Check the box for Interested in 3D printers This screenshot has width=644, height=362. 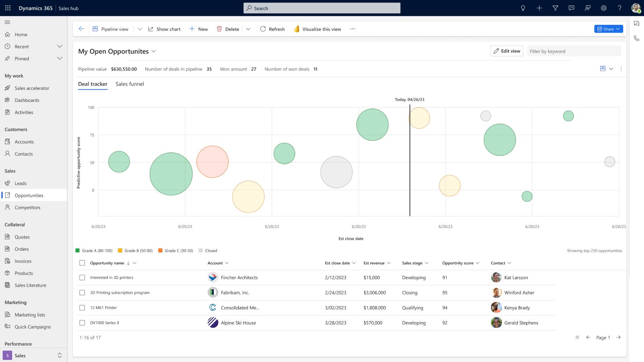click(82, 278)
